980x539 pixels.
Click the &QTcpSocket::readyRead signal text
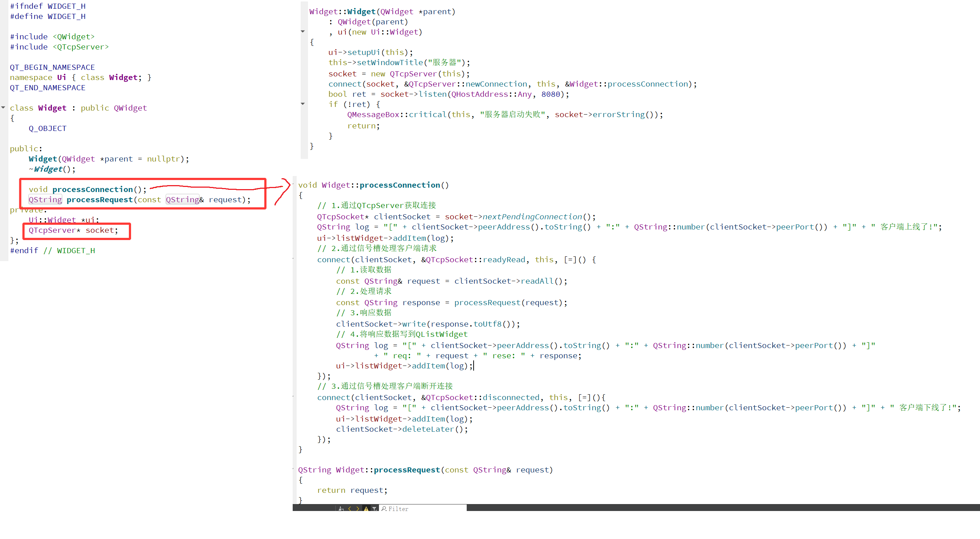[x=473, y=260]
